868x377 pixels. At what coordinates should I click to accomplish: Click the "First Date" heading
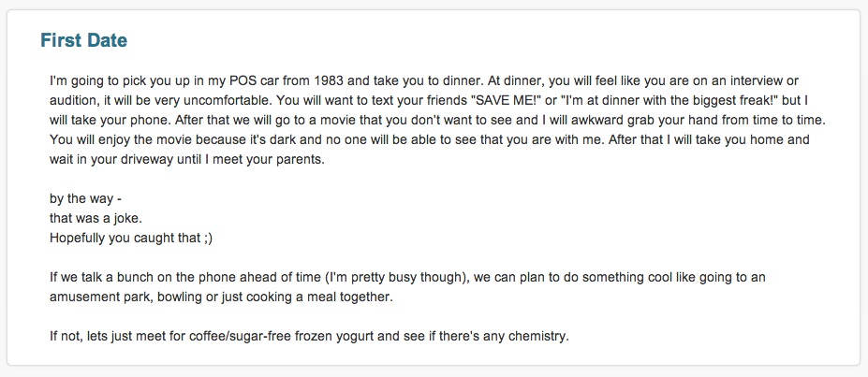pos(84,40)
